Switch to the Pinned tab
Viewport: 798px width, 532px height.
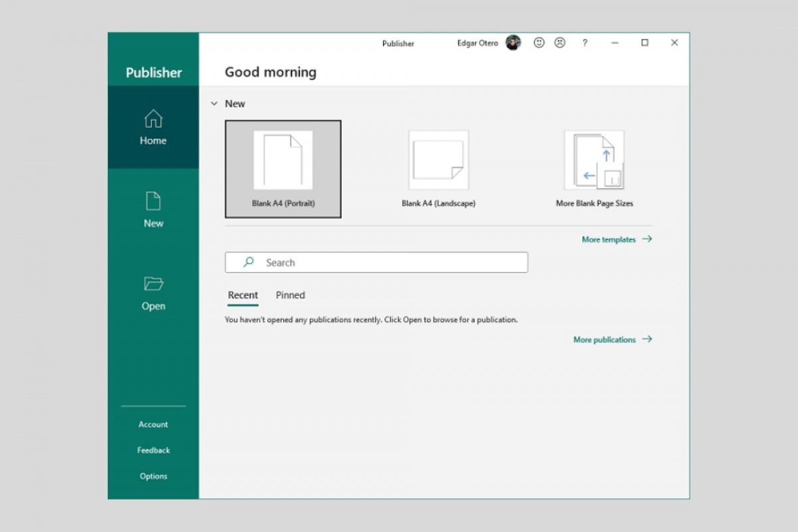[291, 295]
